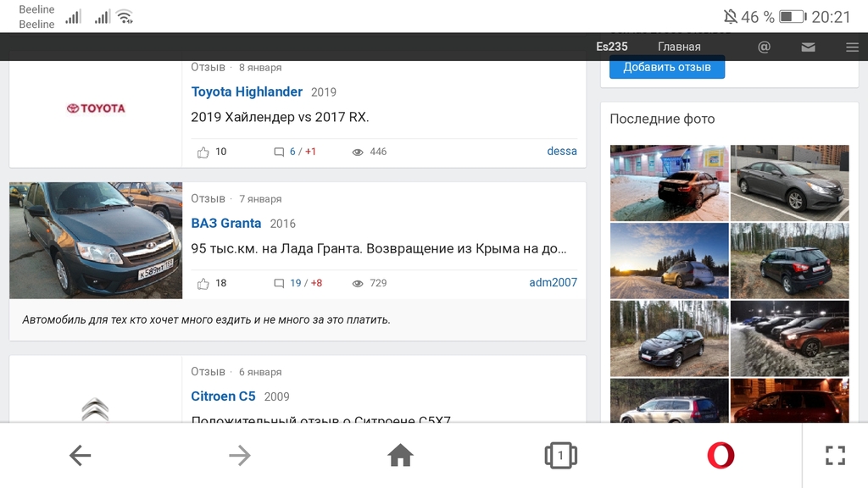Click the text '2019 Хайлендер vs 2017 RX.'
The height and width of the screenshot is (488, 868).
click(x=280, y=117)
